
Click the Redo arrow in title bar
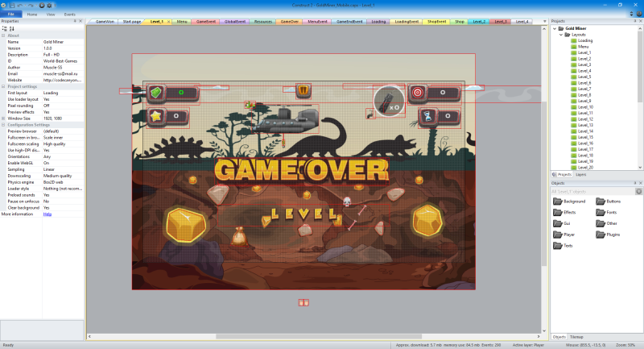pyautogui.click(x=31, y=6)
